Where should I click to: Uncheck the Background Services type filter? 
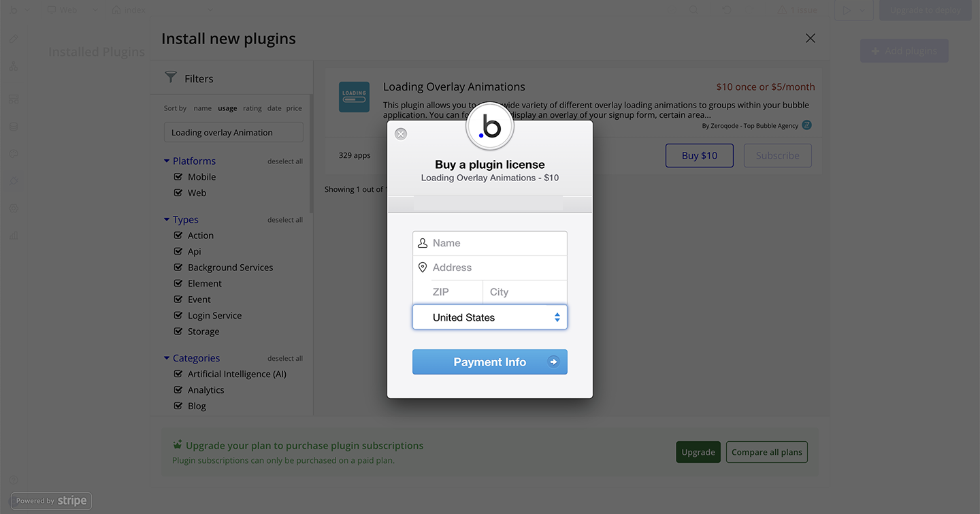(x=178, y=268)
